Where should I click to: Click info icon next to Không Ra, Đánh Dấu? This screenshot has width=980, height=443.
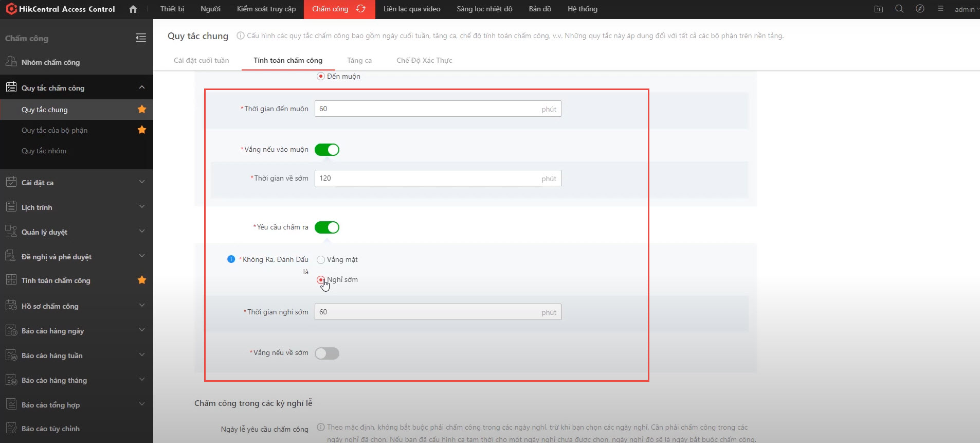[231, 259]
